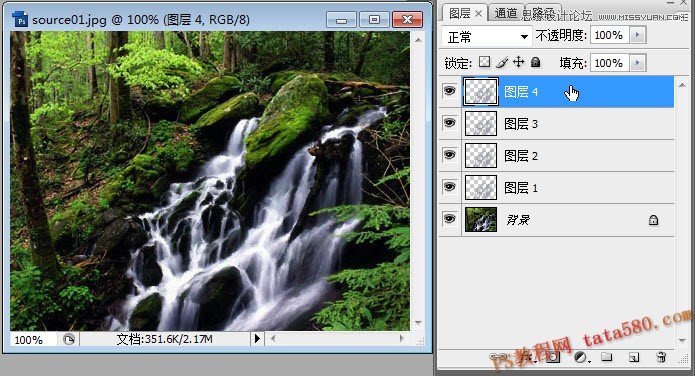Open adjustment layer menu half-circle icon
695x376 pixels.
pyautogui.click(x=582, y=357)
